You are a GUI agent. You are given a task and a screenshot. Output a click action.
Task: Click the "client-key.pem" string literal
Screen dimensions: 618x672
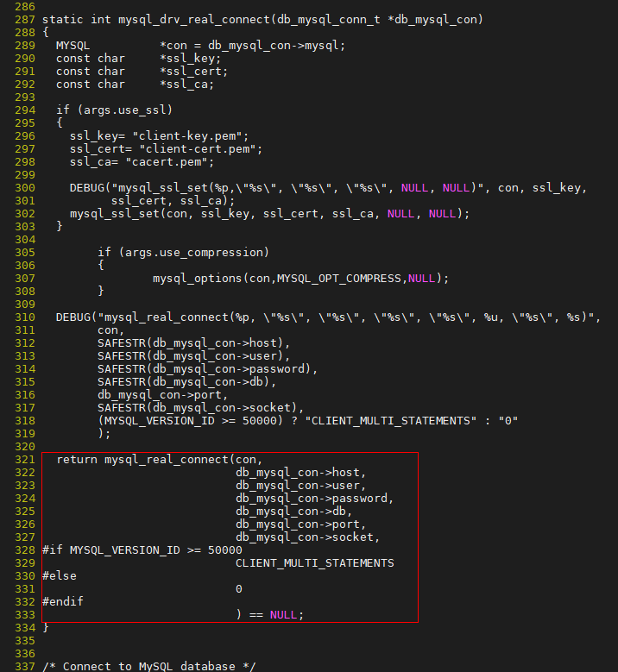(187, 136)
